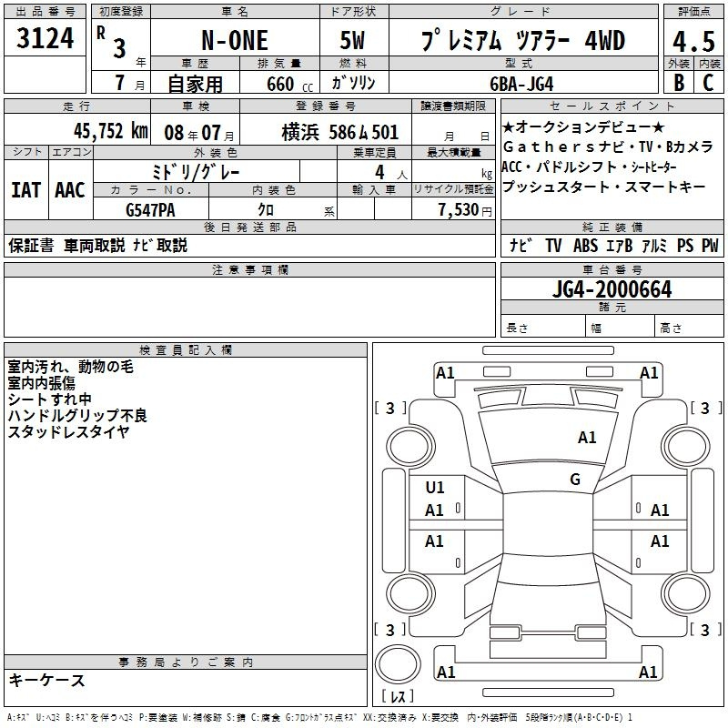Click the exterior grade B cell
728x728 pixels.
[678, 82]
